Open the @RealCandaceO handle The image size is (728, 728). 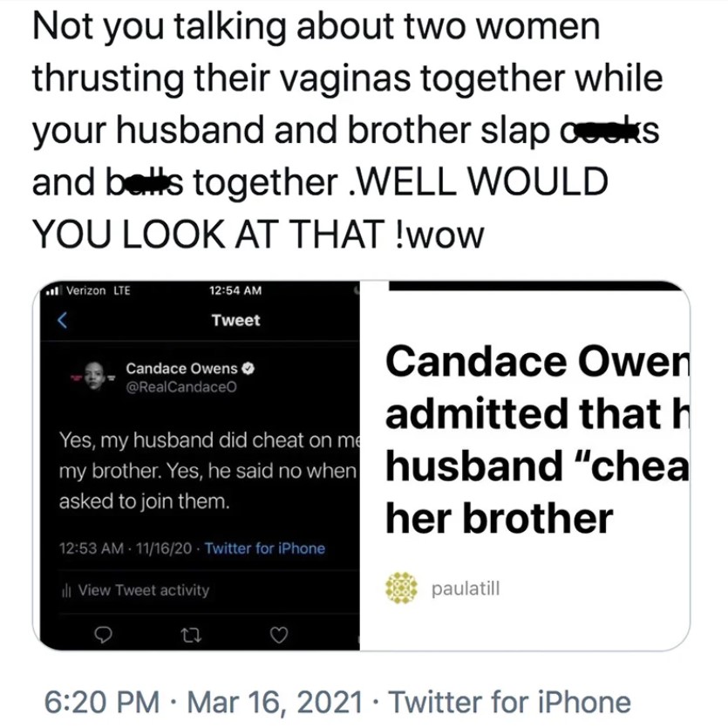[181, 387]
